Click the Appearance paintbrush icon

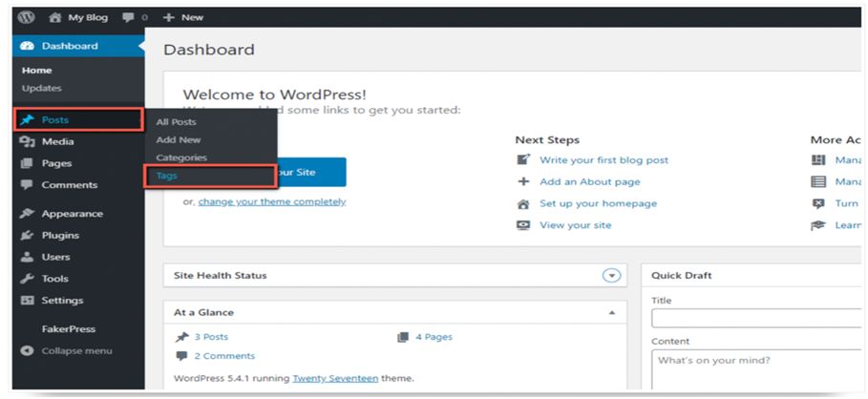[27, 214]
